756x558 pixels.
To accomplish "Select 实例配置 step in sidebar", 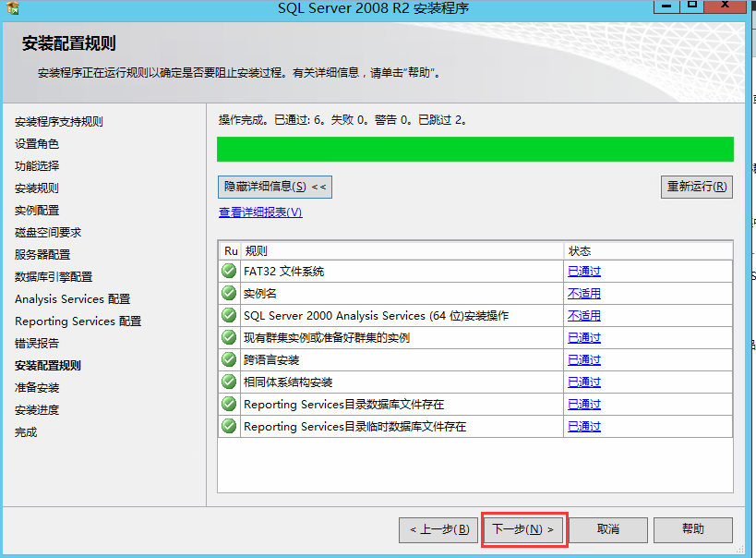I will click(x=37, y=211).
